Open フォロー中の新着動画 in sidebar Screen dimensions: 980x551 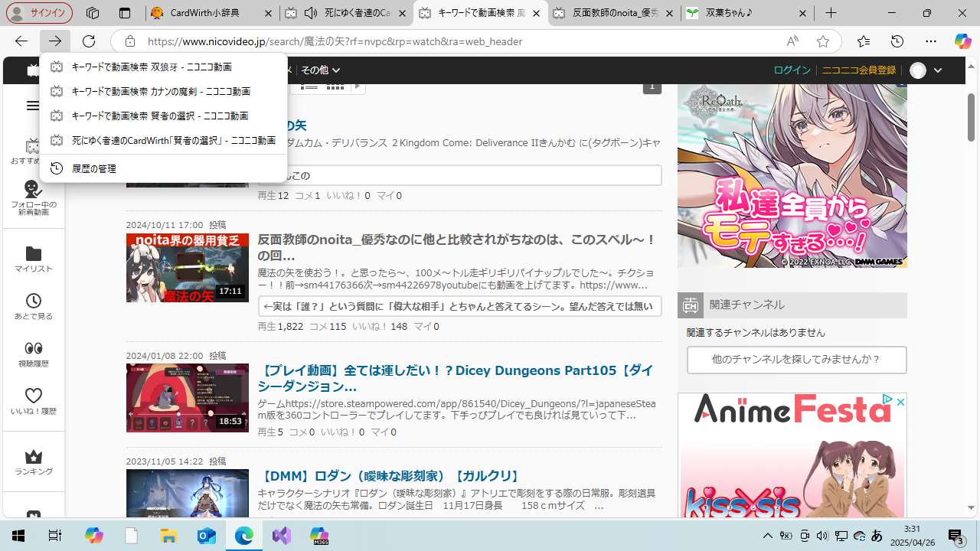point(33,197)
